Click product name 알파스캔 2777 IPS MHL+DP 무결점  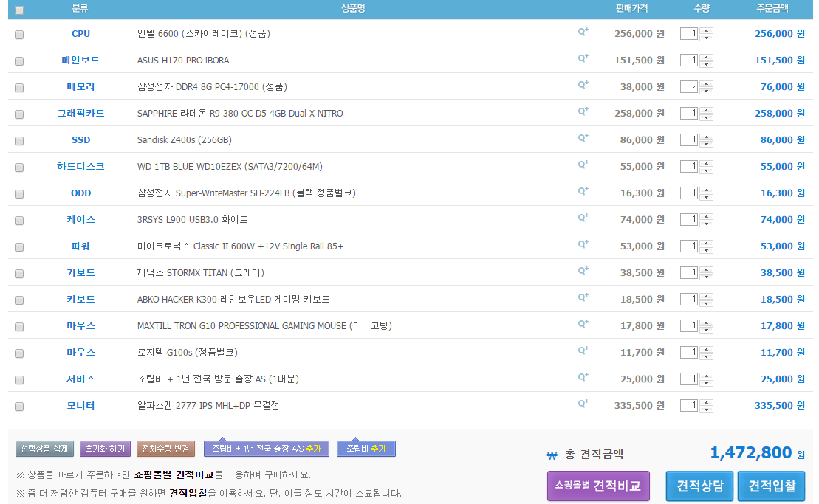click(208, 406)
